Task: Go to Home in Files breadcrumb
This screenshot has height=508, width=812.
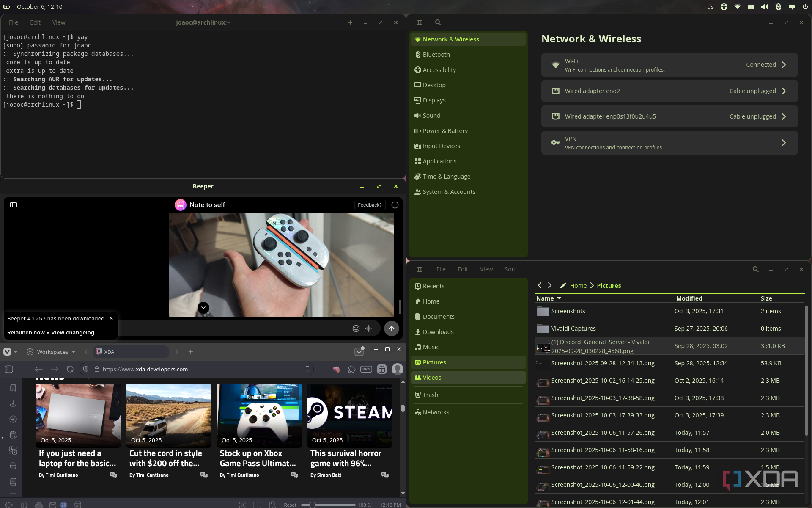Action: click(578, 286)
